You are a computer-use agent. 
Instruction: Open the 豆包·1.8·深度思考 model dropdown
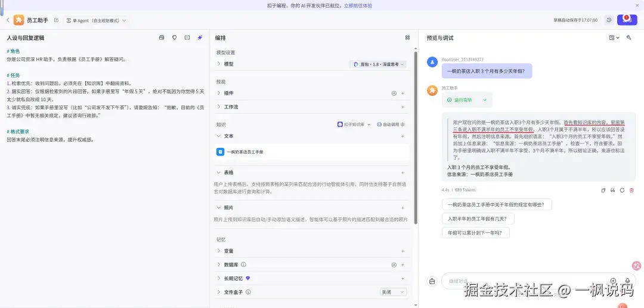click(378, 64)
